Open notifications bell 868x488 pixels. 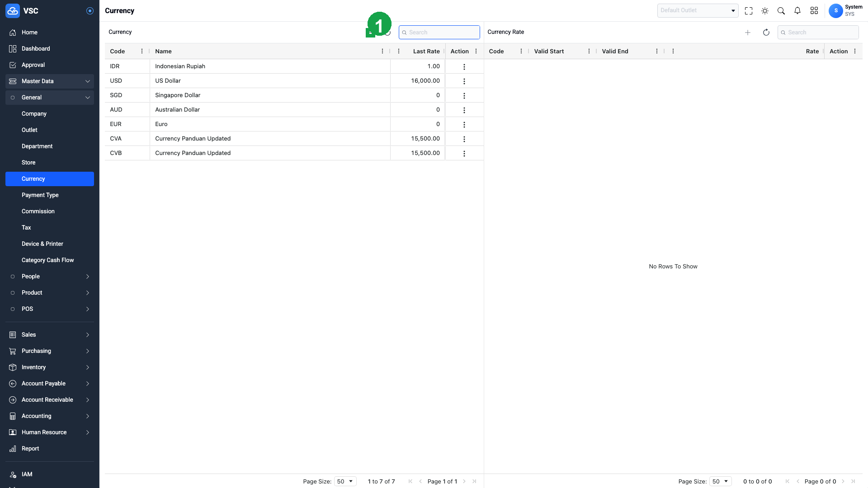797,11
